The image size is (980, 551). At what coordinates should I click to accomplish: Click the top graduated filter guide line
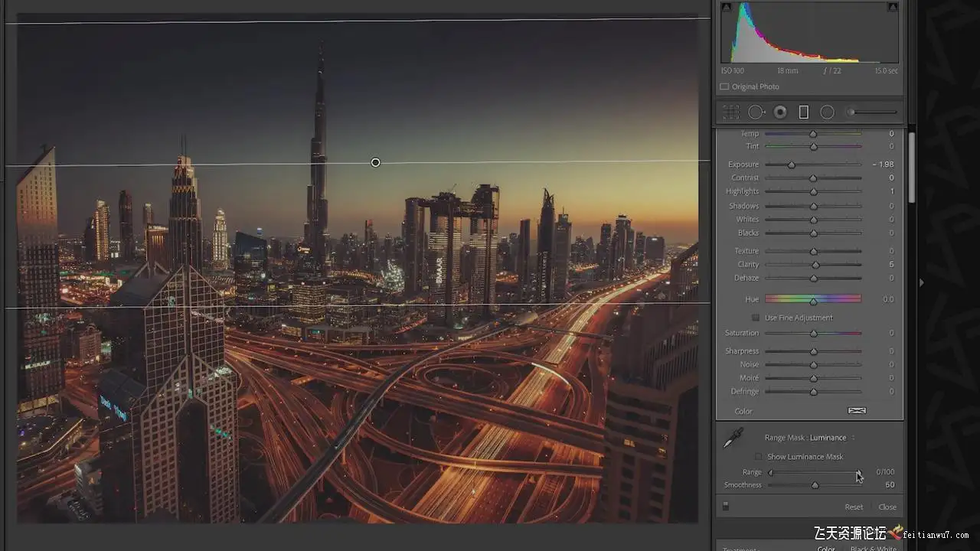358,21
